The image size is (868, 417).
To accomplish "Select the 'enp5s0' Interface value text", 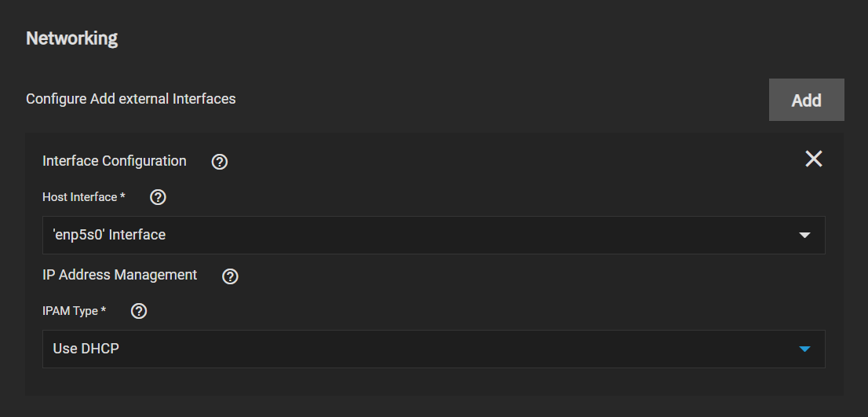I will pos(109,235).
